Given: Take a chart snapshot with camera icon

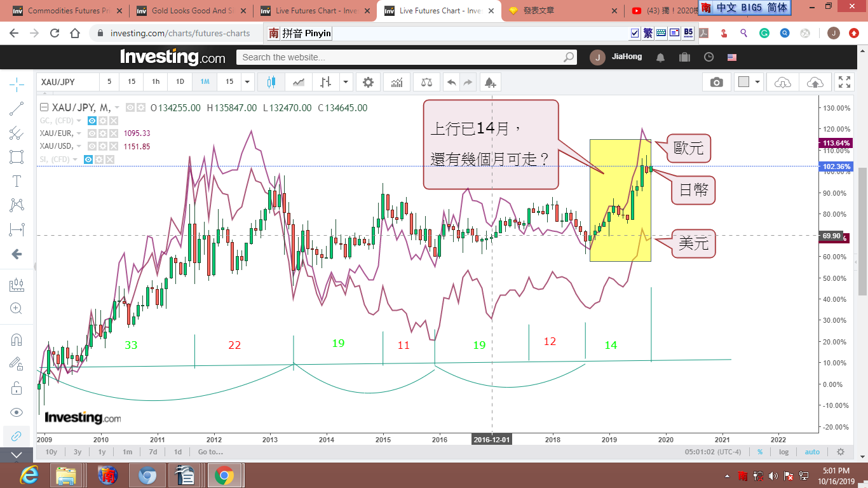Looking at the screenshot, I should coord(717,82).
